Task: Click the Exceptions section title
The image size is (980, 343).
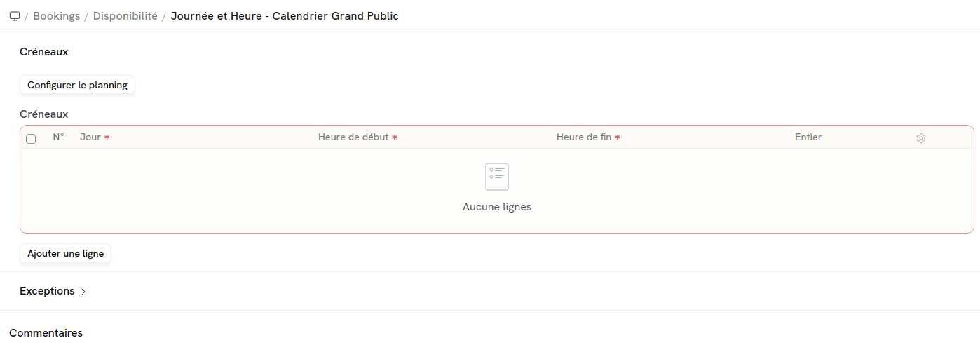Action: [x=47, y=291]
